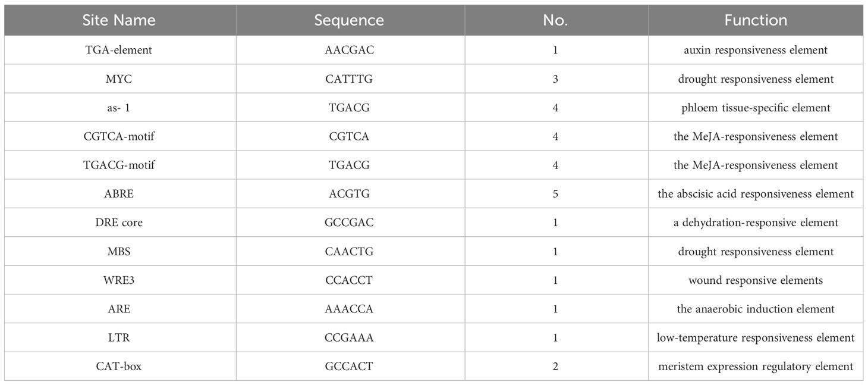The width and height of the screenshot is (868, 385).
Task: Click the DRE core site name
Action: (x=119, y=223)
